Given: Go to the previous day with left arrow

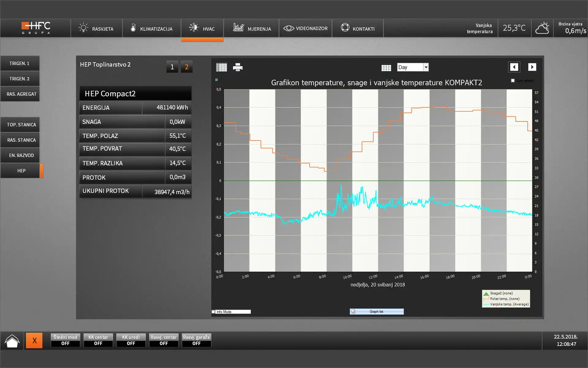Looking at the screenshot, I should tap(514, 67).
